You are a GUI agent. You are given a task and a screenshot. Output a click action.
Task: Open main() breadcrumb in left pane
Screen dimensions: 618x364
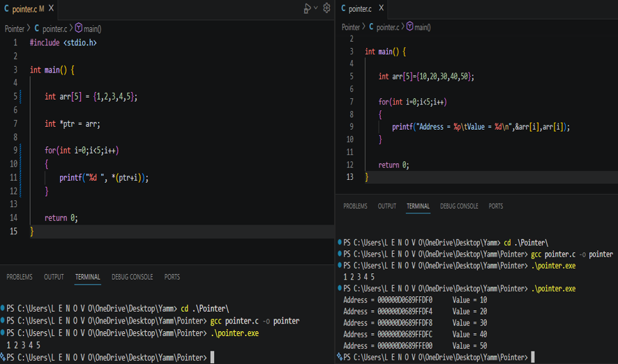93,29
